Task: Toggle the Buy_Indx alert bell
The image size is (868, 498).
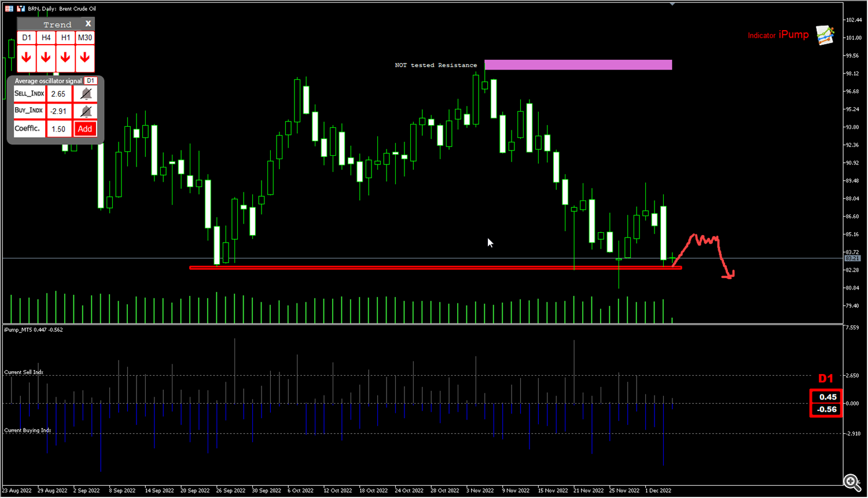Action: 86,111
